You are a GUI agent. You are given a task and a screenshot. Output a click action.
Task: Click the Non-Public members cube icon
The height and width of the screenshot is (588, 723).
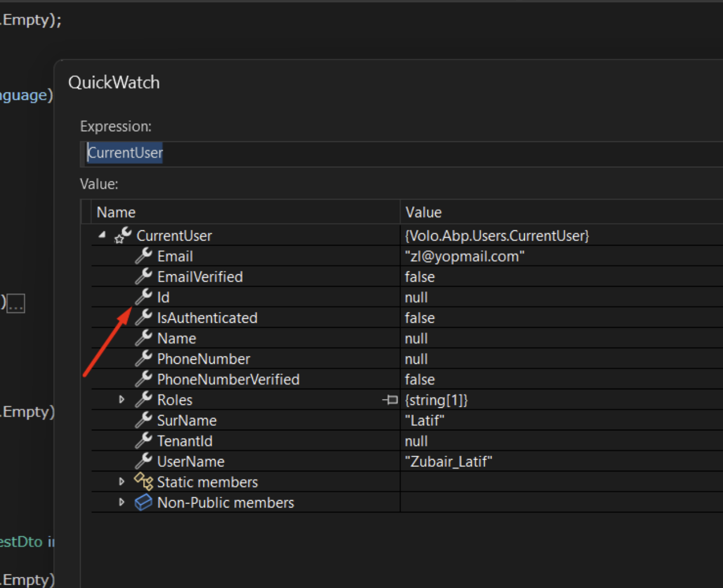coord(144,502)
